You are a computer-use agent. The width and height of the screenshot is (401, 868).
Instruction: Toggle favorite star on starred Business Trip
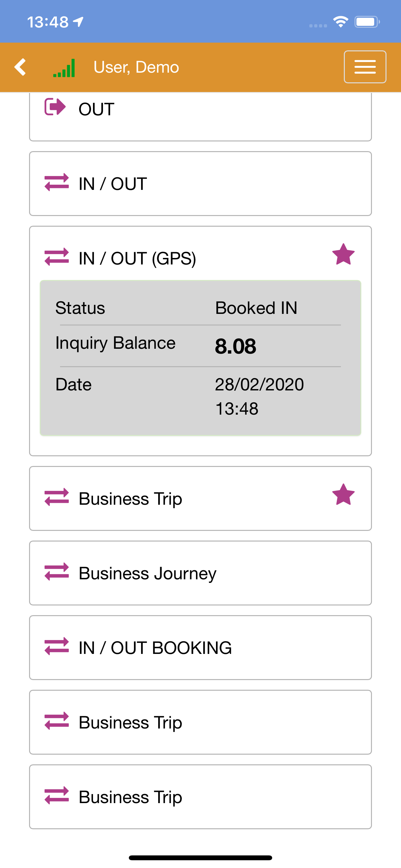(343, 495)
